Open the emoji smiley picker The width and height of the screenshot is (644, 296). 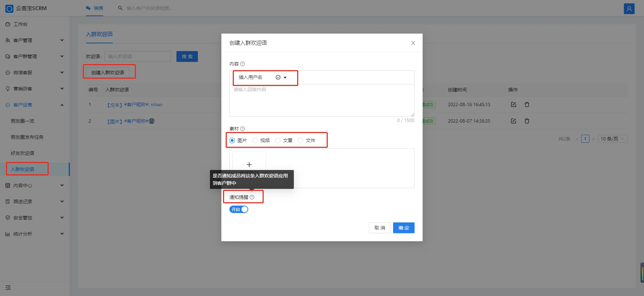[278, 77]
